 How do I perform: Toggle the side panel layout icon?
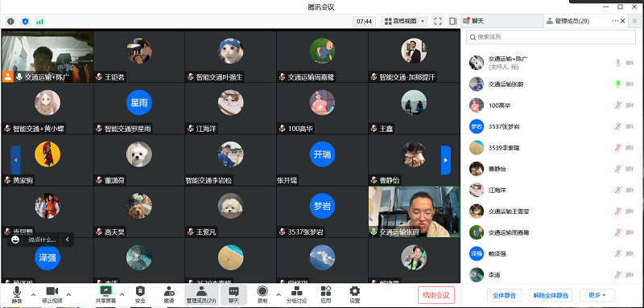pos(452,21)
